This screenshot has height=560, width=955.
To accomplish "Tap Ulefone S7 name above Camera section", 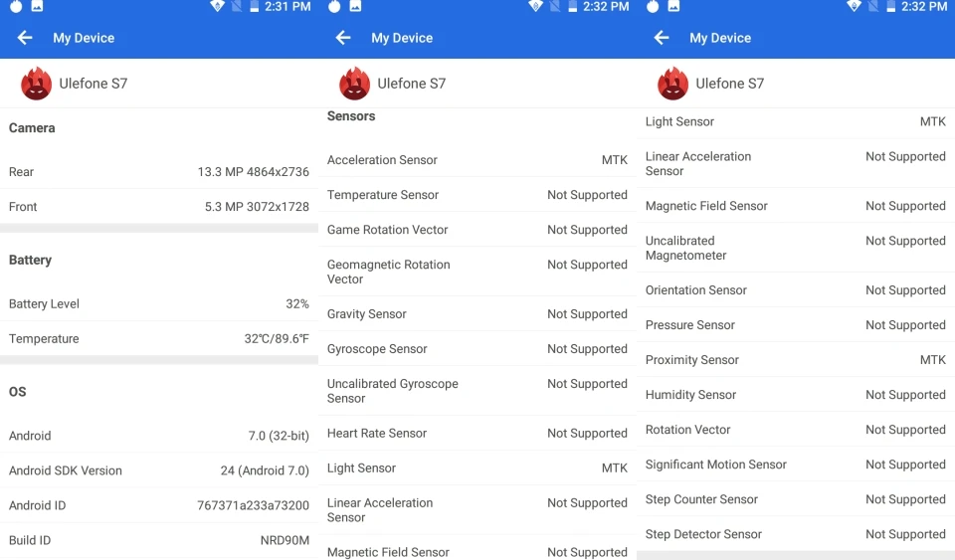I will pos(94,84).
